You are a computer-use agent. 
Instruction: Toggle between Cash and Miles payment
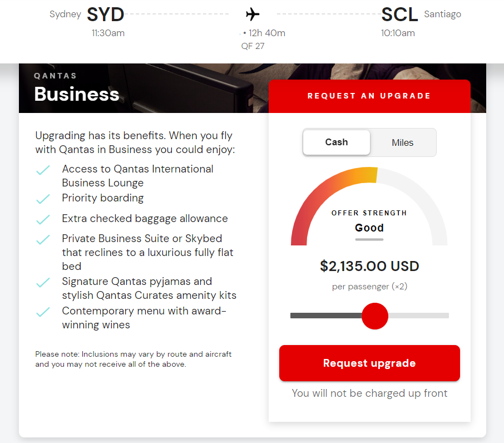(369, 142)
